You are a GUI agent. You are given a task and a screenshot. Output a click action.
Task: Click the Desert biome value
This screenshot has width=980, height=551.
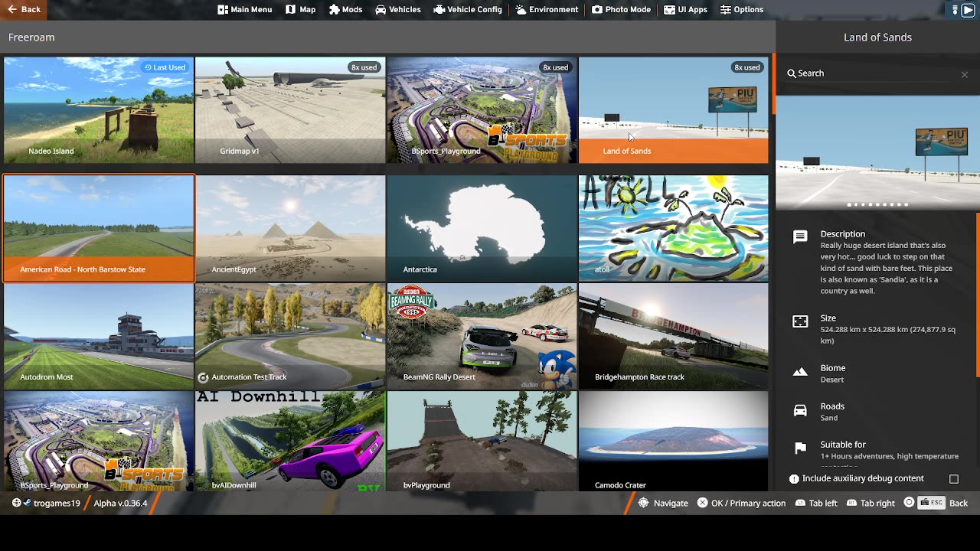[x=832, y=380]
